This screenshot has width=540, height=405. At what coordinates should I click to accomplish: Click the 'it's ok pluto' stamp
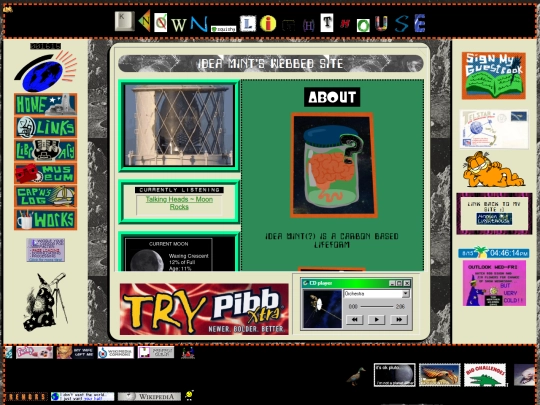click(395, 375)
